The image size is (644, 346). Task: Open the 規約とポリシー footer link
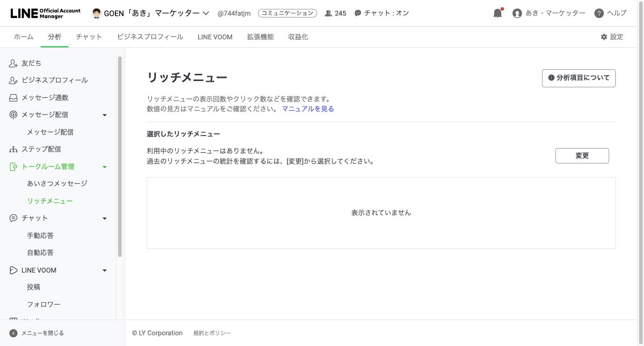coord(212,333)
